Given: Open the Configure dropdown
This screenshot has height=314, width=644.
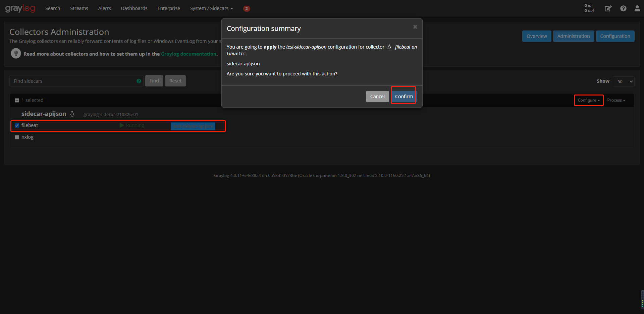Looking at the screenshot, I should click(x=588, y=100).
